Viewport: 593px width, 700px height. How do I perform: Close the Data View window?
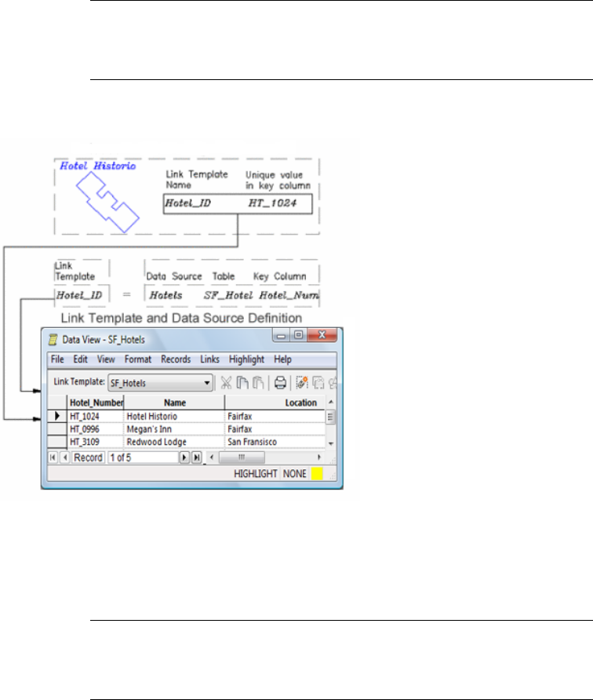click(x=322, y=335)
